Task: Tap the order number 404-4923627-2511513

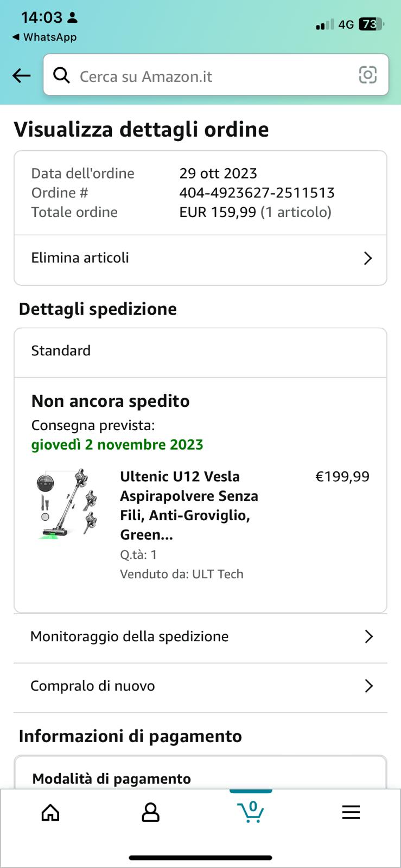Action: (257, 193)
